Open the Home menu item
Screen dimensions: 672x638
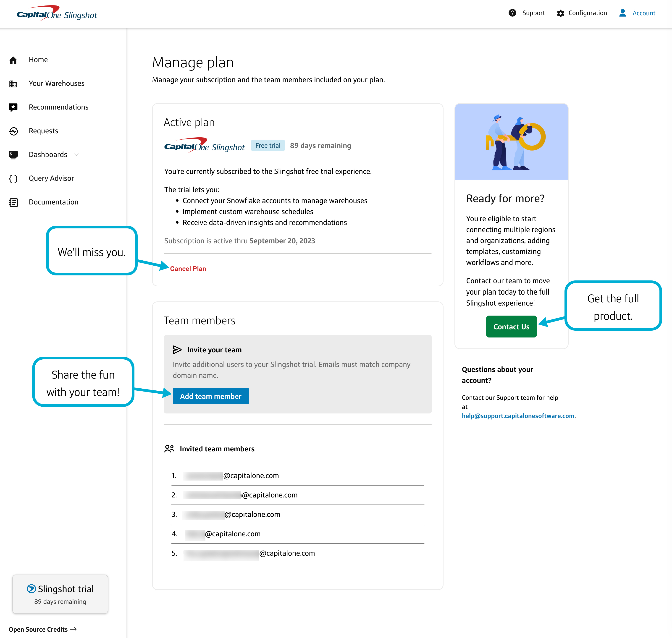pyautogui.click(x=38, y=60)
